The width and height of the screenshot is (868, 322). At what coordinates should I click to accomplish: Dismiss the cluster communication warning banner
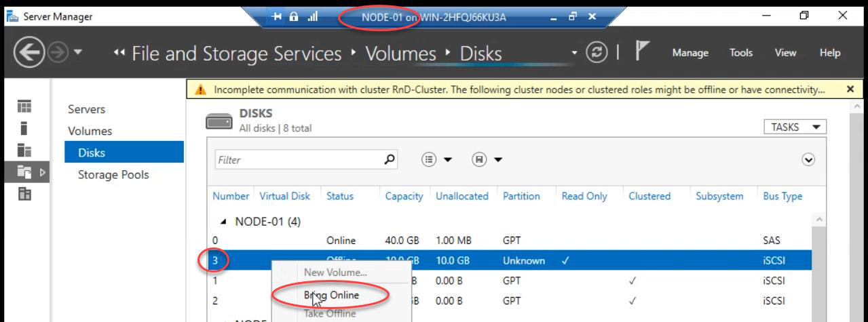[x=850, y=89]
